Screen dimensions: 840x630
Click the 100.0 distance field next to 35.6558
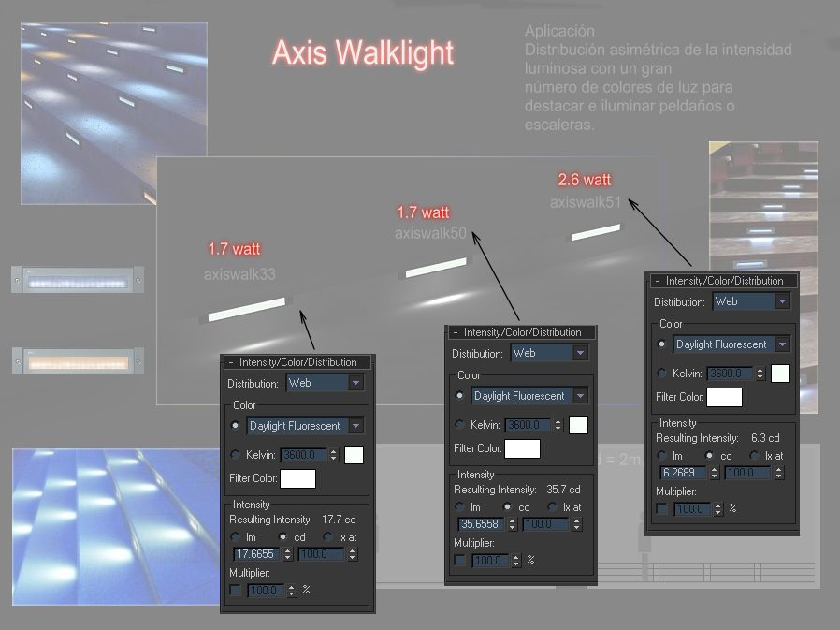[546, 524]
